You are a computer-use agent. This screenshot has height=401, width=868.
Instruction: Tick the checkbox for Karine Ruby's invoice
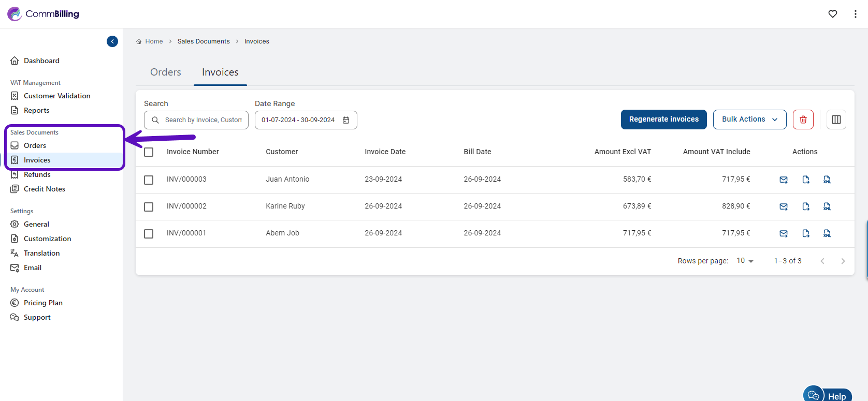coord(149,206)
